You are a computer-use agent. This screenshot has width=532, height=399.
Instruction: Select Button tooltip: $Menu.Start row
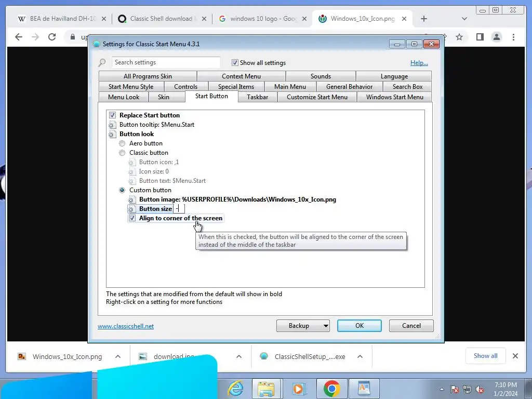pos(157,125)
